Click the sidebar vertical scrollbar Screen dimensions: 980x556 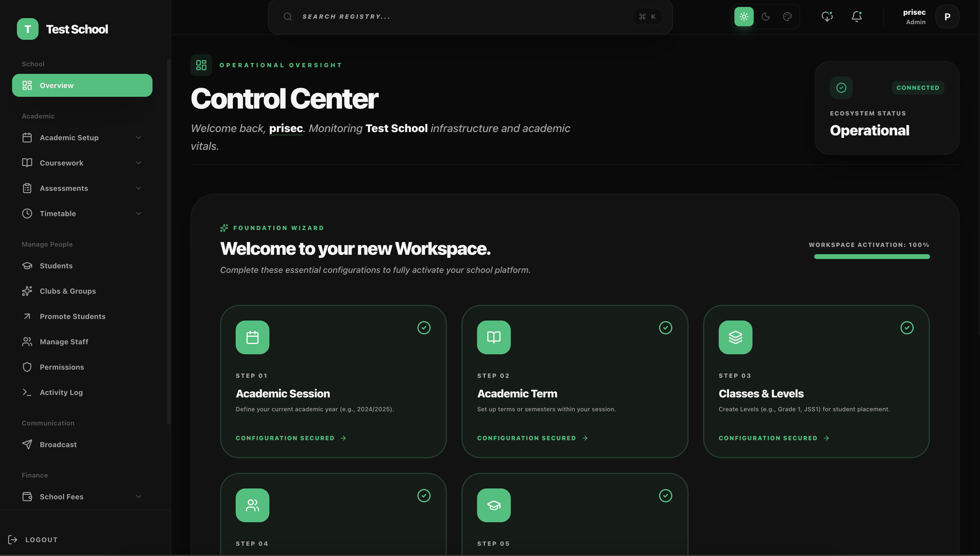point(168,241)
